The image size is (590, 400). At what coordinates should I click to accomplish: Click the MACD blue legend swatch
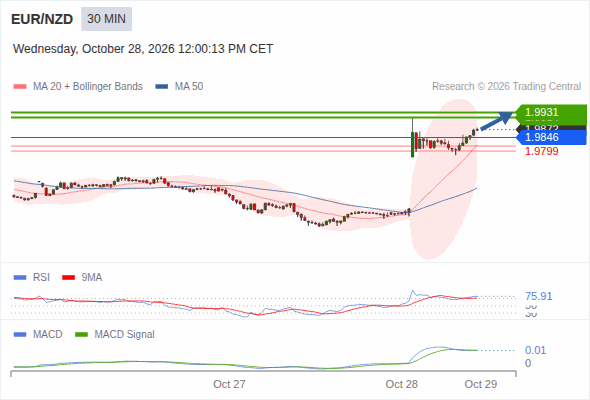20,335
